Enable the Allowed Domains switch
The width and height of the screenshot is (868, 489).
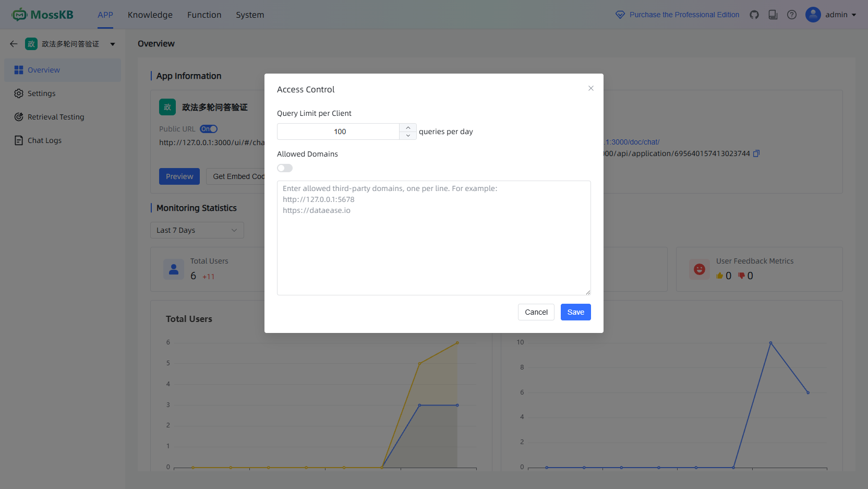(285, 168)
